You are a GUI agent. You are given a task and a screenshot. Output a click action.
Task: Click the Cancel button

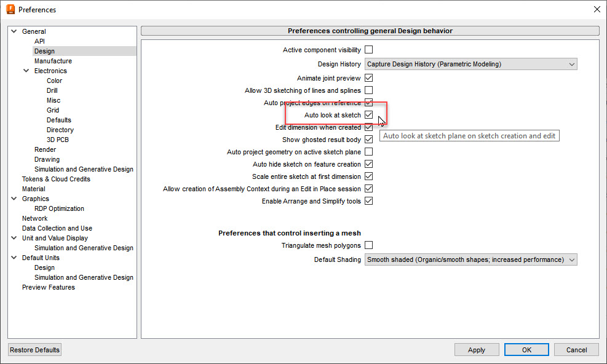click(x=576, y=350)
